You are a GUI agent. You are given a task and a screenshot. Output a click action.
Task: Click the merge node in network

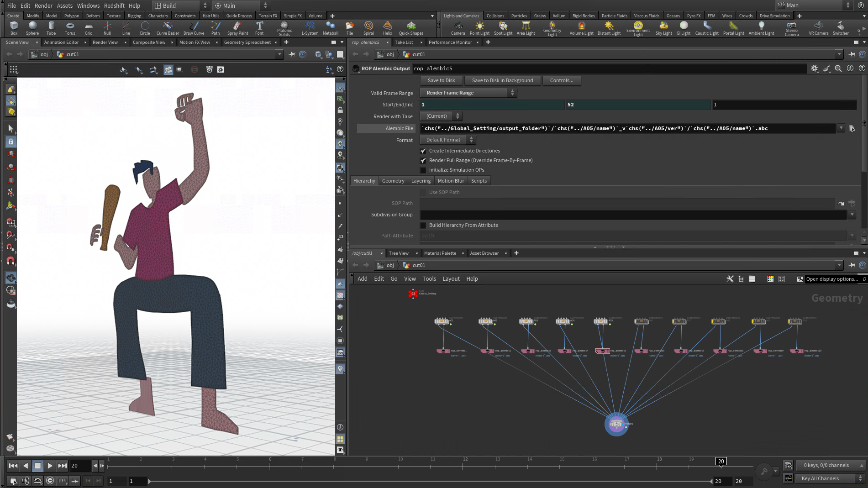coord(616,424)
